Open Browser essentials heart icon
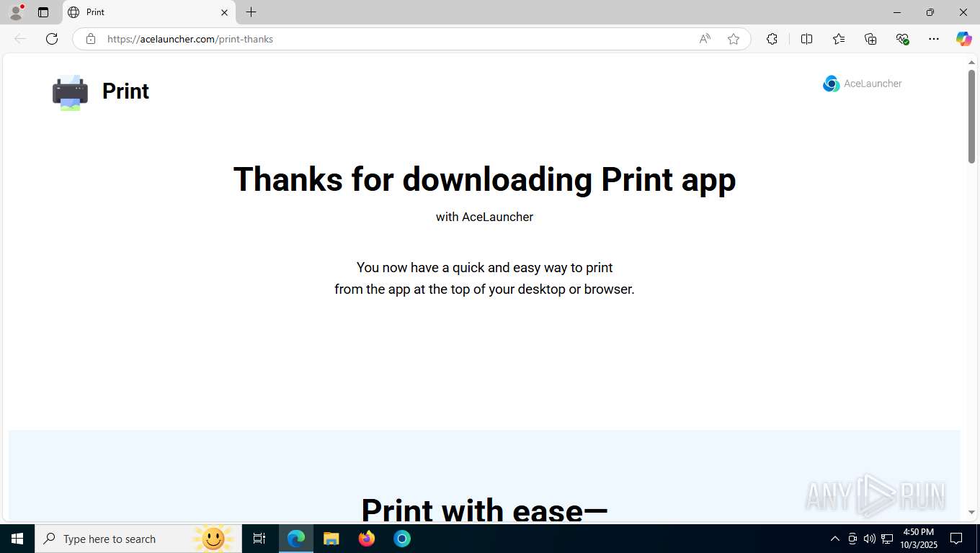 [x=902, y=39]
